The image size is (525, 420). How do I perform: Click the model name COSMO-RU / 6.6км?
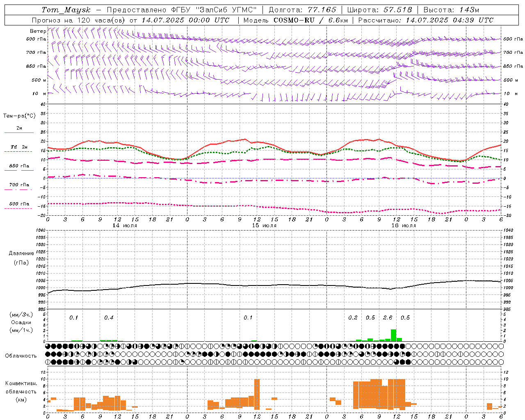[x=310, y=20]
